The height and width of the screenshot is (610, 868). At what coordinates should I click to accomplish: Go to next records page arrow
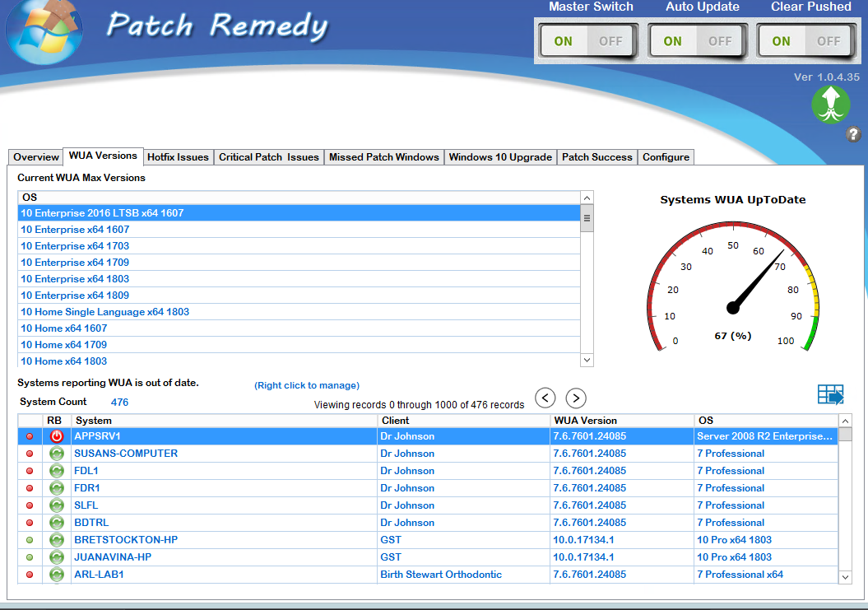(576, 398)
